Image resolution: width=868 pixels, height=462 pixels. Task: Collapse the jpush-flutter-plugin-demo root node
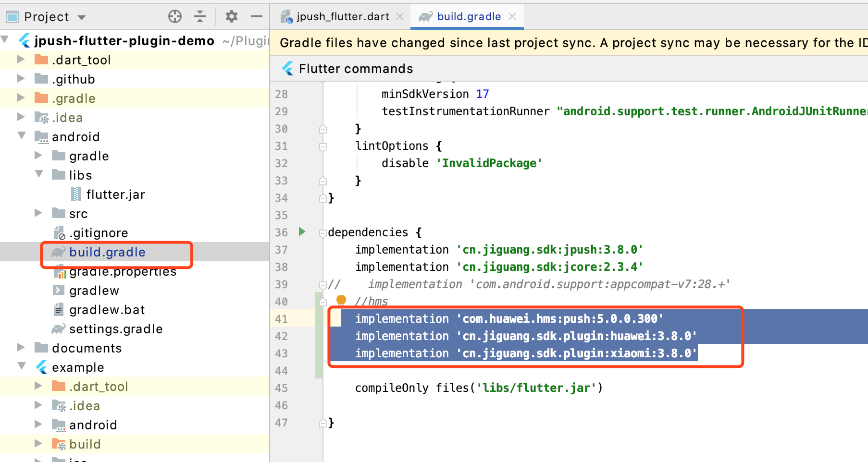[5, 40]
